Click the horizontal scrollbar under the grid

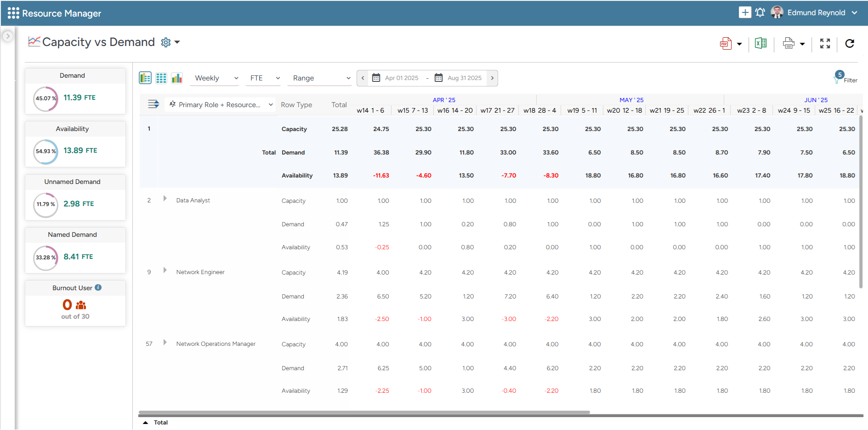(364, 413)
